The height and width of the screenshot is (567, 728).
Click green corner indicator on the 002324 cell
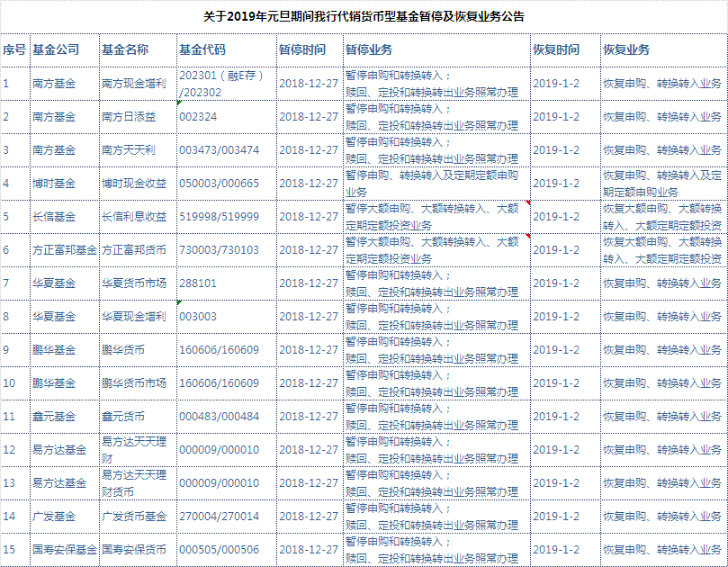tap(179, 103)
